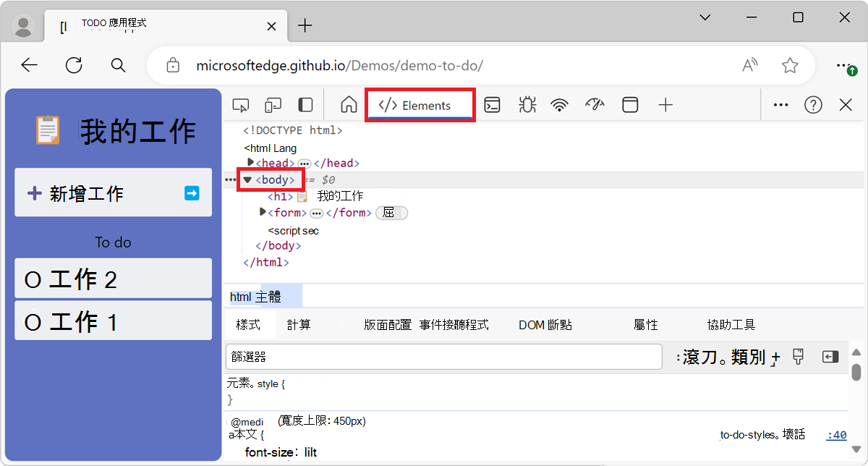Open the Network conditions wifi icon

click(x=559, y=104)
